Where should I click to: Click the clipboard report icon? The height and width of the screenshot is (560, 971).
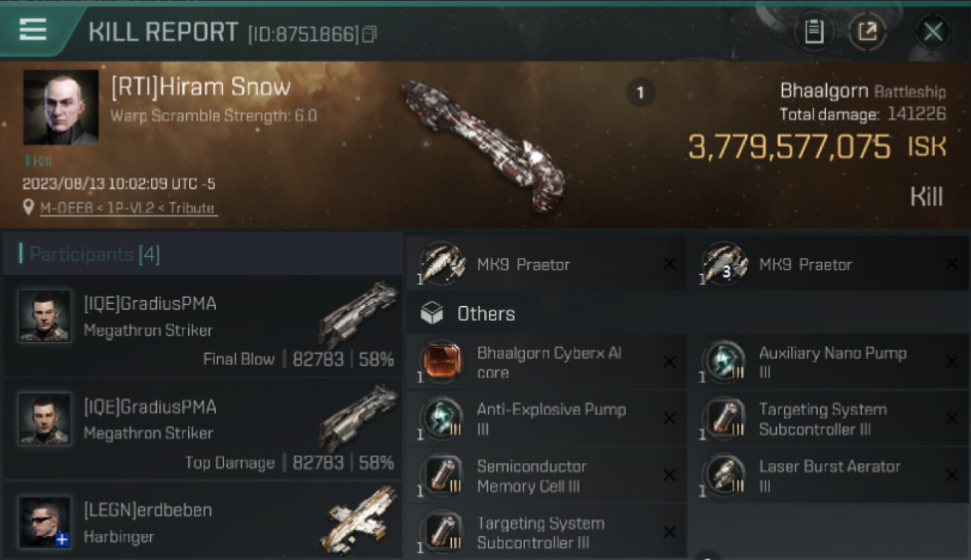click(x=813, y=32)
